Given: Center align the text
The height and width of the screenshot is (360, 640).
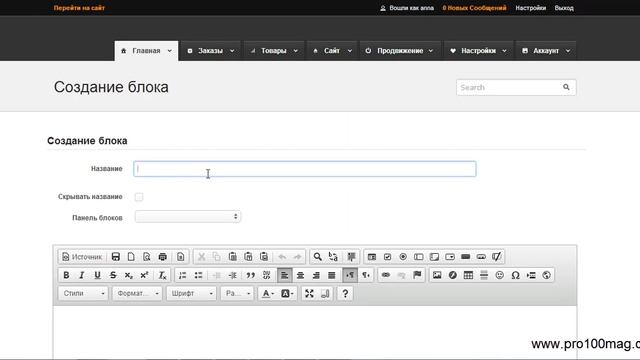Looking at the screenshot, I should (300, 275).
